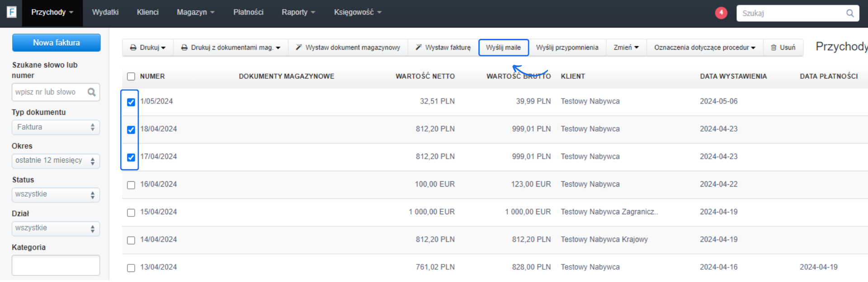Toggle the select-all checkbox in the table header

pyautogui.click(x=131, y=76)
